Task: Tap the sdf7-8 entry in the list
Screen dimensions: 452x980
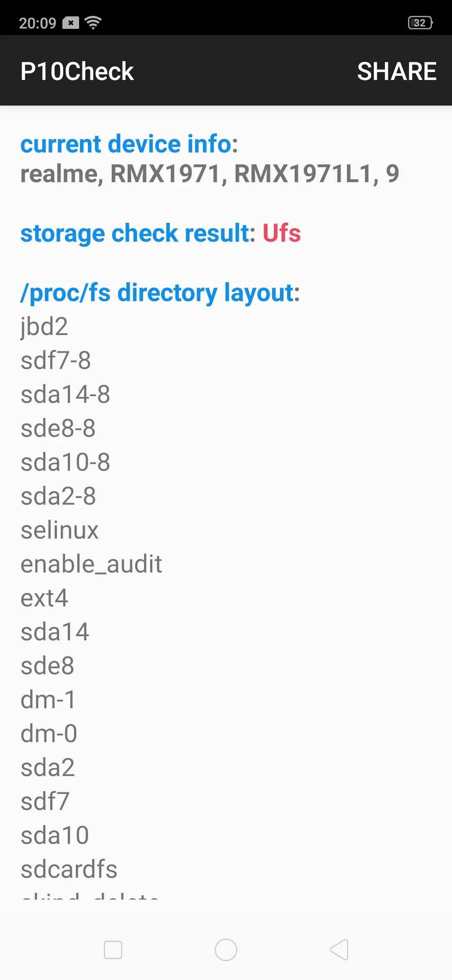Action: click(x=56, y=361)
